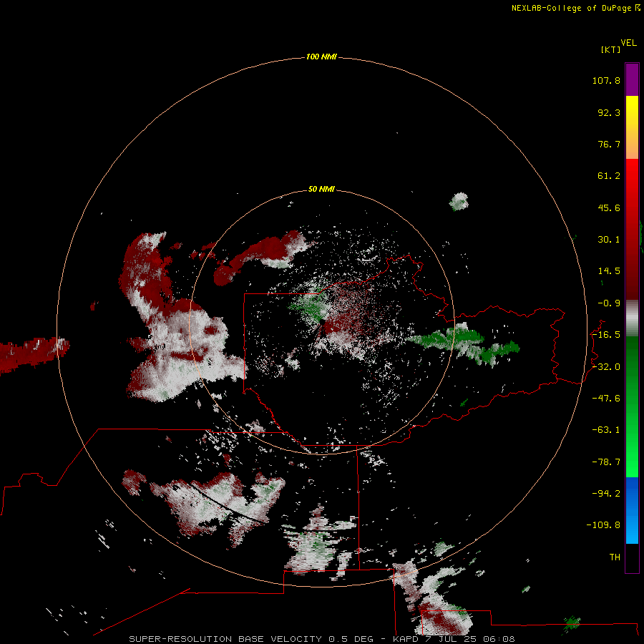This screenshot has height=644, width=644.
Task: Select the -16.5 legend value
Action: pos(606,335)
